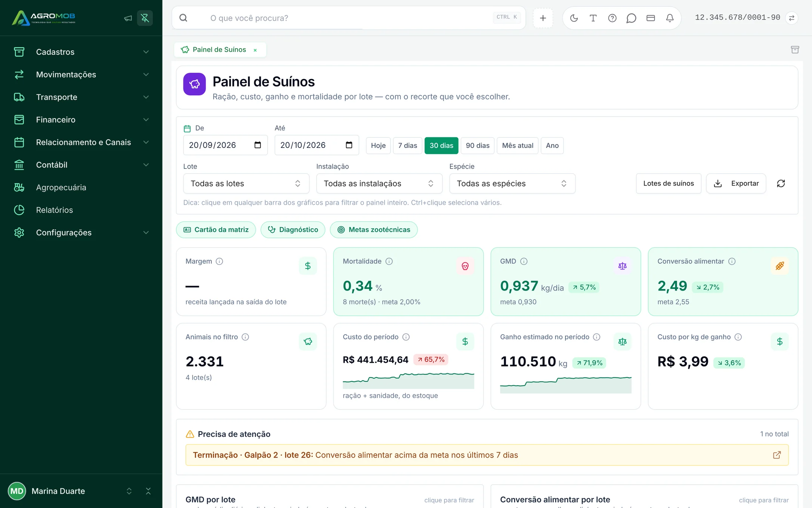The image size is (812, 508).
Task: Show info for Margem card
Action: [220, 261]
